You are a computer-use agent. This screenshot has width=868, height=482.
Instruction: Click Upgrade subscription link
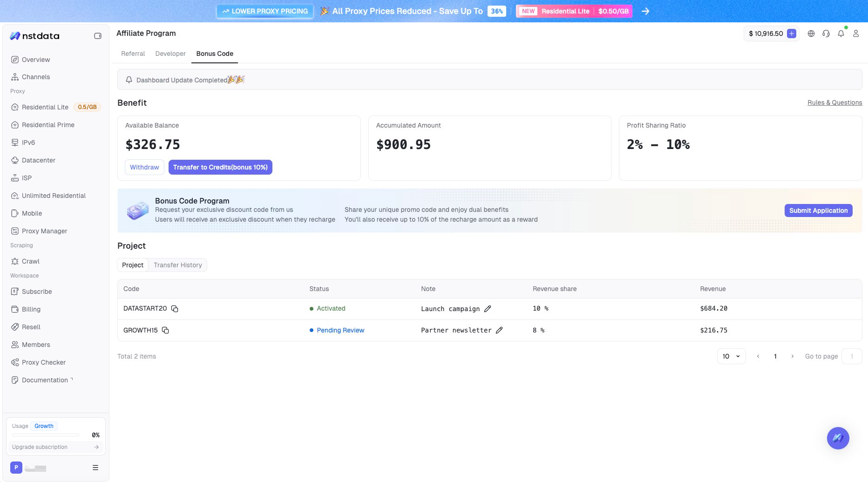[56, 447]
